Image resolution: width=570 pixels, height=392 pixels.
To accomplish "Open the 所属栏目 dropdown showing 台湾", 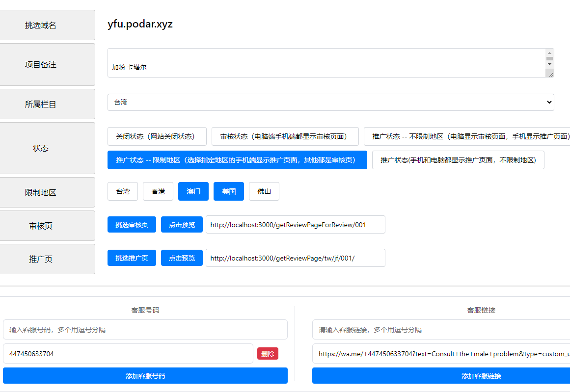I will (x=330, y=102).
